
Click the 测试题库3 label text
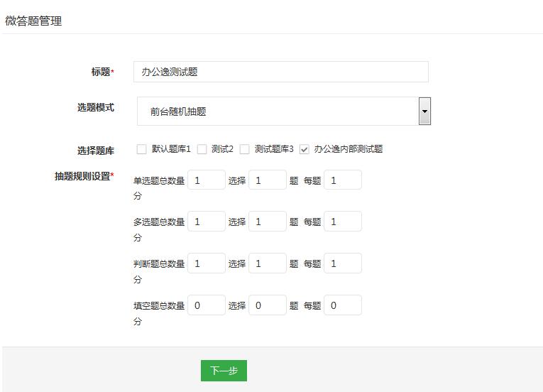point(274,149)
